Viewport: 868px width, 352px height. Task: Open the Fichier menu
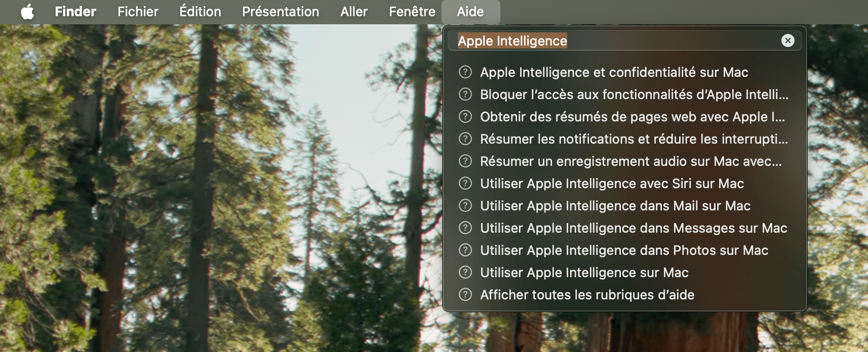point(138,12)
